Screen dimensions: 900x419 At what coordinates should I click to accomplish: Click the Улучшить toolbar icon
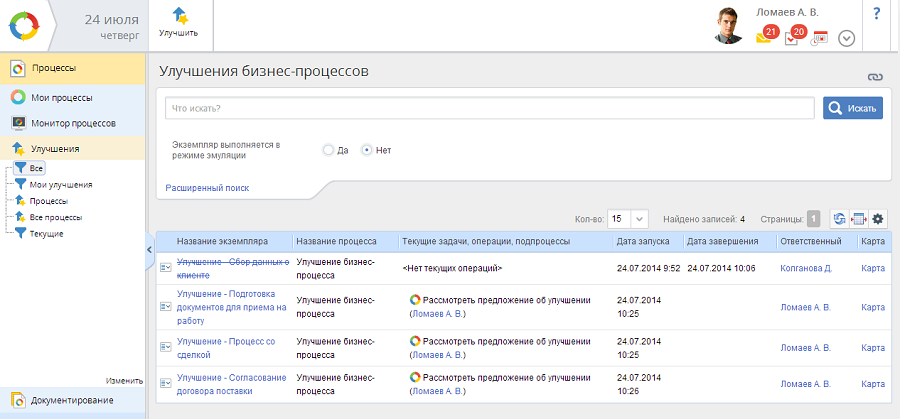pyautogui.click(x=178, y=17)
